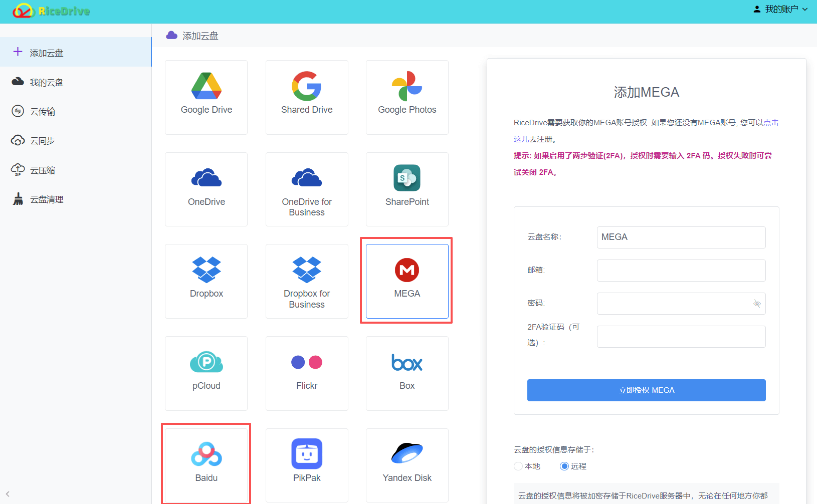Collapse the left sidebar with the chevron
This screenshot has height=504, width=817.
(x=8, y=493)
